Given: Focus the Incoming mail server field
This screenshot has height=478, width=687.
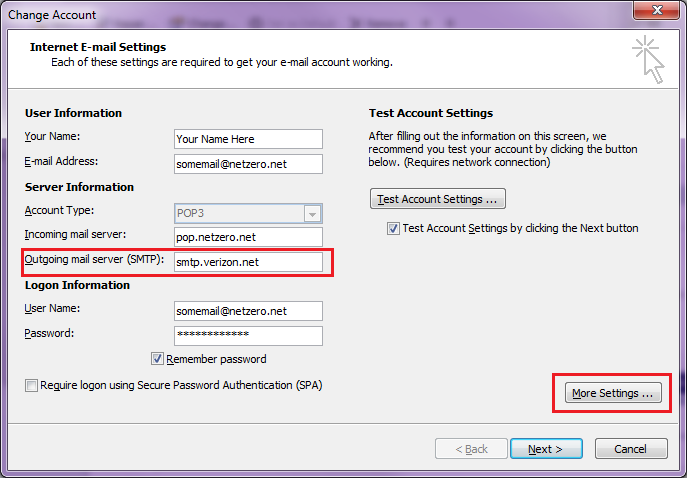Looking at the screenshot, I should [x=247, y=238].
